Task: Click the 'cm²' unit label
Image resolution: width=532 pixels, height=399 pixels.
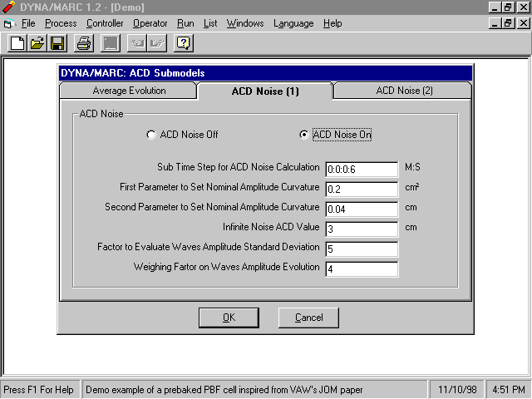Action: (x=412, y=187)
